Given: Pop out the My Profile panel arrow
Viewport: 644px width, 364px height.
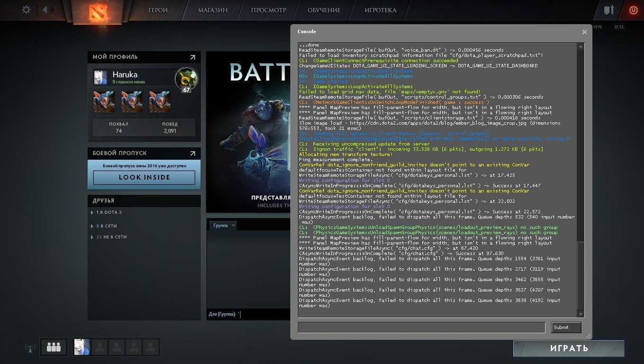Looking at the screenshot, I should pyautogui.click(x=193, y=57).
